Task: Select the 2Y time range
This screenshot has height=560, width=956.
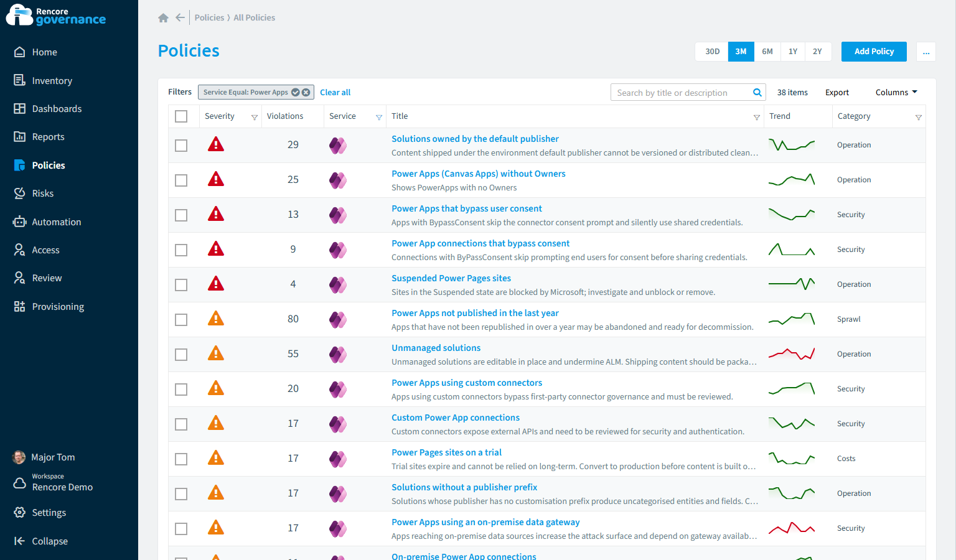Action: tap(817, 52)
